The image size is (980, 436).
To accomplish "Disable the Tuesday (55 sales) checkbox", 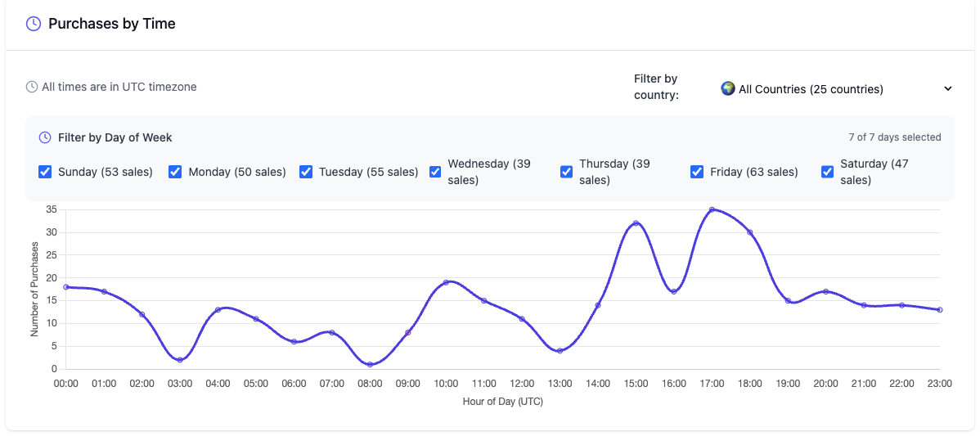I will click(306, 172).
